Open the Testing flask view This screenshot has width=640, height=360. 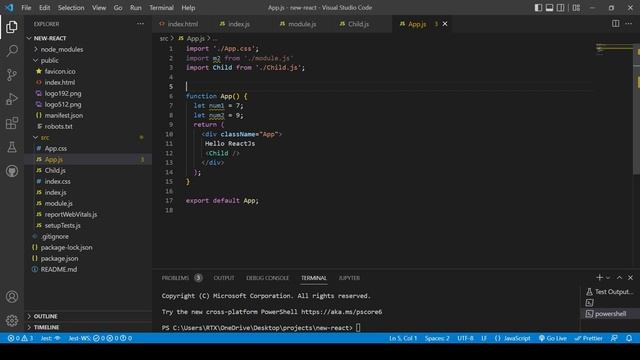(12, 147)
